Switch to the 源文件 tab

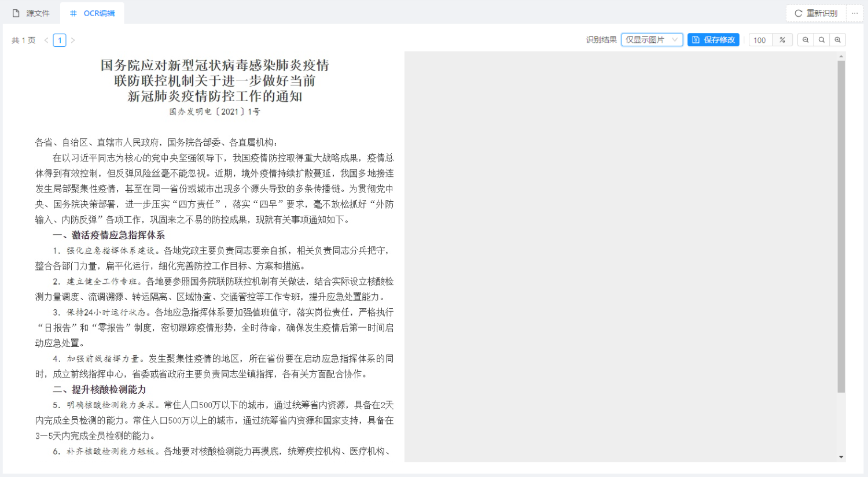(31, 13)
